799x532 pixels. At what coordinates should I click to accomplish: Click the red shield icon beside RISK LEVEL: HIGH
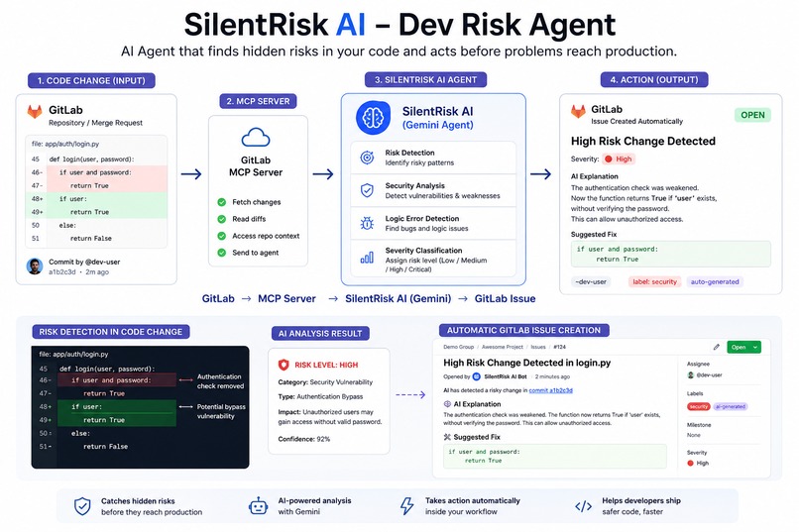[284, 365]
